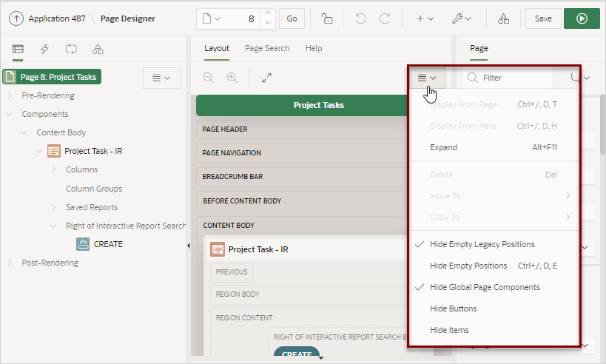Viewport: 606px width, 364px height.
Task: Toggle Hide Empty Positions option
Action: click(494, 266)
